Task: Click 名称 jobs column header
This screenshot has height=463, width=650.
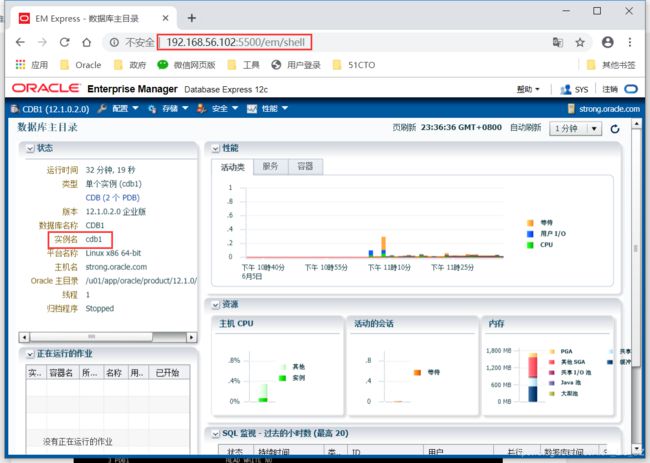Action: tap(115, 373)
